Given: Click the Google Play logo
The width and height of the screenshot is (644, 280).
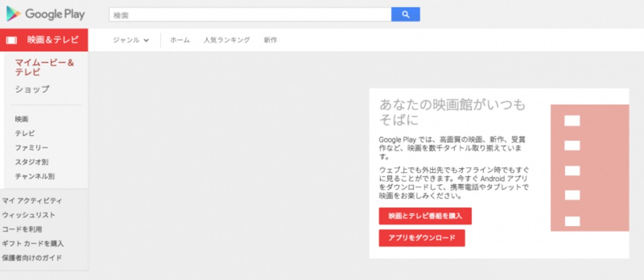Looking at the screenshot, I should pyautogui.click(x=45, y=14).
